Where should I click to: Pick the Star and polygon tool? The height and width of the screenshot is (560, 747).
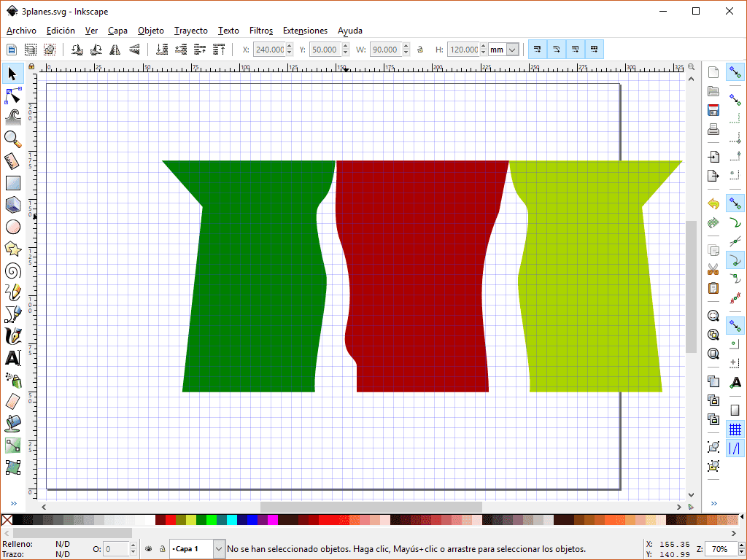click(12, 249)
